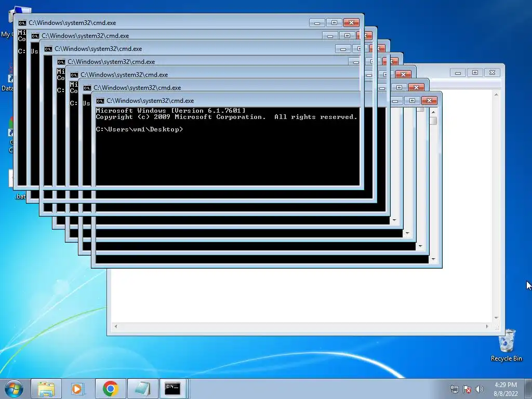Image resolution: width=532 pixels, height=399 pixels.
Task: Open the system-menu icon of the uppermost cascaded cmd window
Action: [22, 23]
